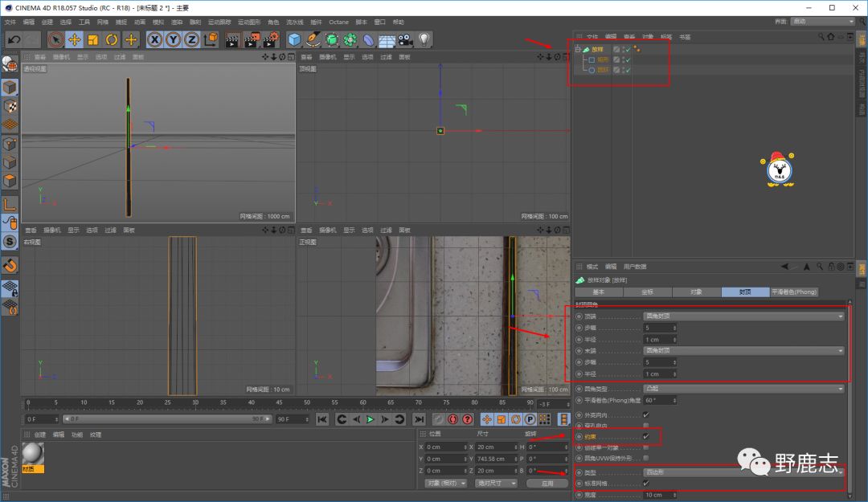868x502 pixels.
Task: Click the light bulb icon
Action: 424,39
